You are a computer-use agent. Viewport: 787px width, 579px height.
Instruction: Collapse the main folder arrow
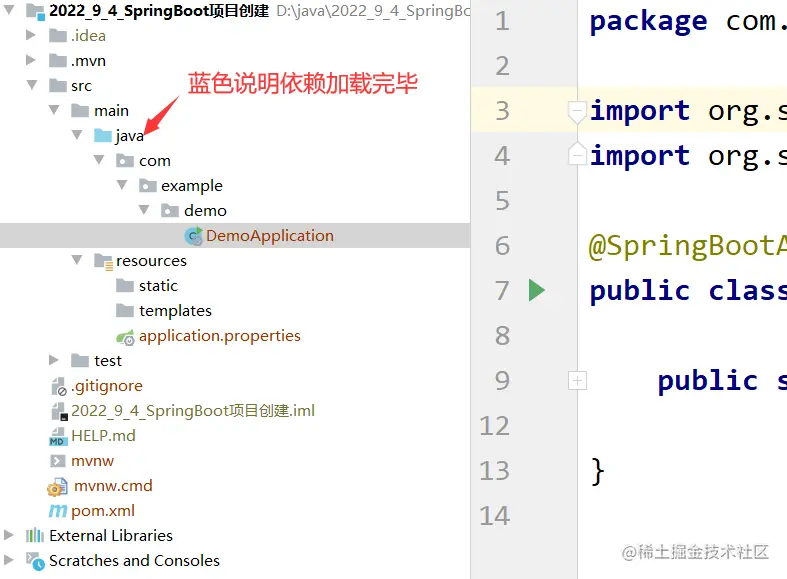tap(54, 110)
